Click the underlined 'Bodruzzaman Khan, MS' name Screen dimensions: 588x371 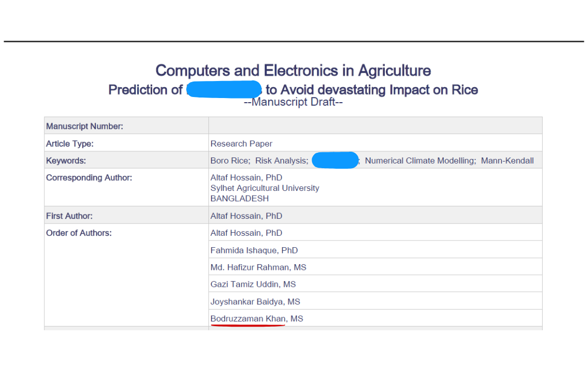256,318
